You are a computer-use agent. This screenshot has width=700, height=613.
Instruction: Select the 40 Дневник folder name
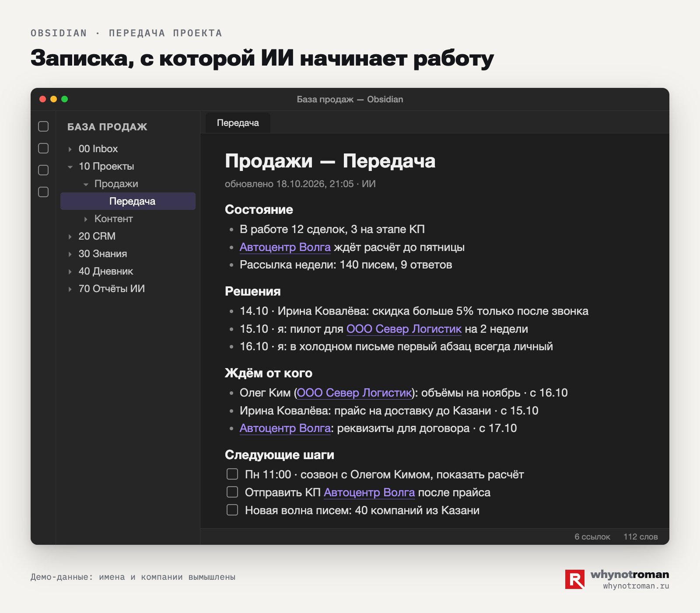point(106,271)
